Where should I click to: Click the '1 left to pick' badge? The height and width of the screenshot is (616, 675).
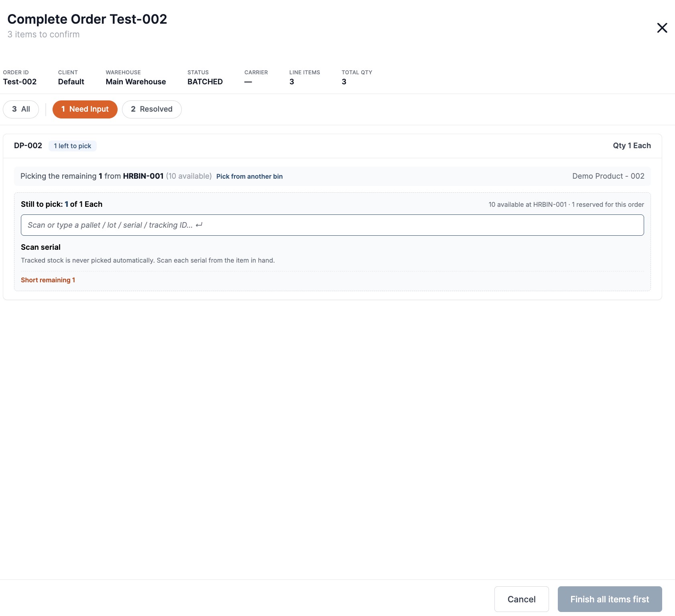click(x=73, y=146)
